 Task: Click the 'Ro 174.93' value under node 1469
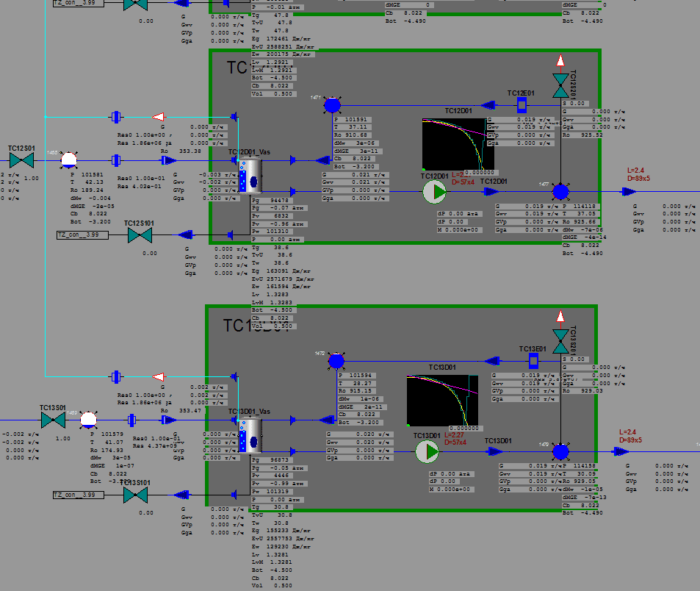(x=107, y=451)
